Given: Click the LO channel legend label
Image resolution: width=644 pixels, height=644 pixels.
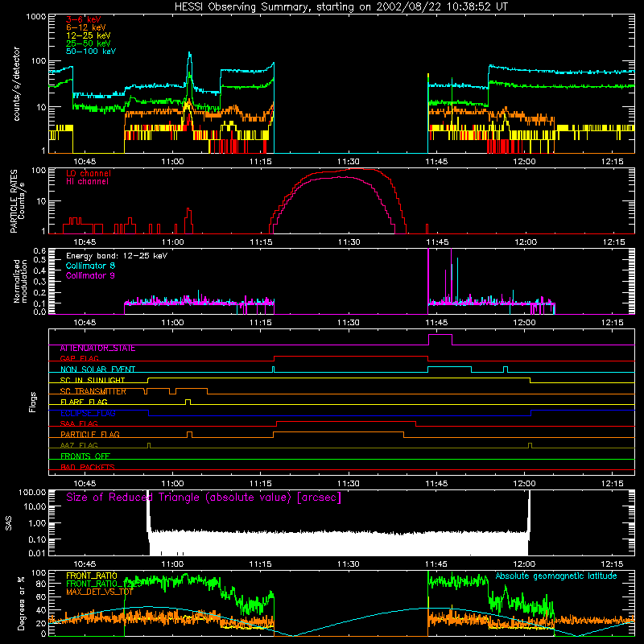Looking at the screenshot, I should coord(89,173).
